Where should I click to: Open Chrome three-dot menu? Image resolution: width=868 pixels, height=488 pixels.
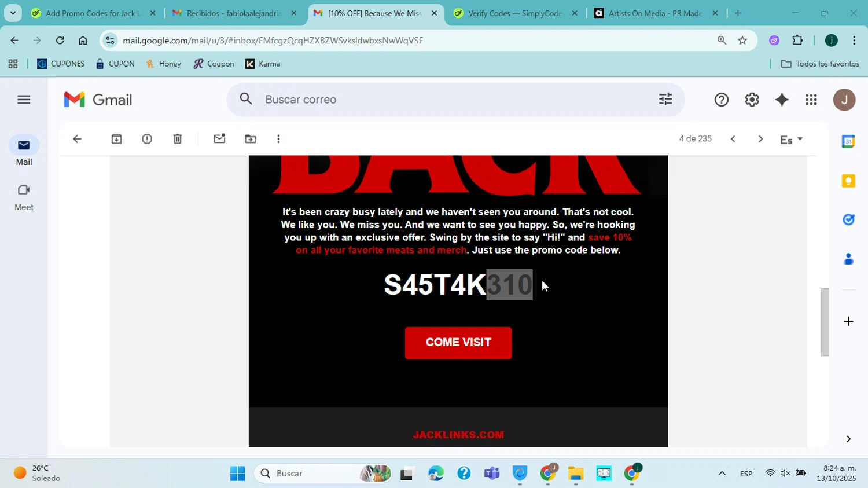pos(854,41)
